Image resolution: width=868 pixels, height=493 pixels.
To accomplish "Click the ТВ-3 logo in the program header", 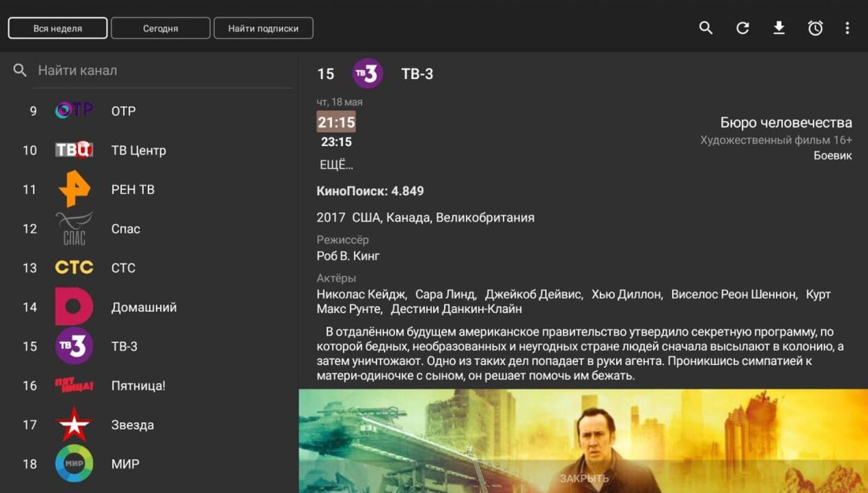I will pyautogui.click(x=368, y=74).
